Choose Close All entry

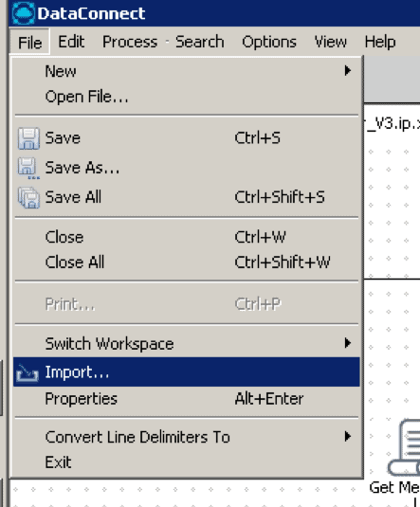point(187,263)
